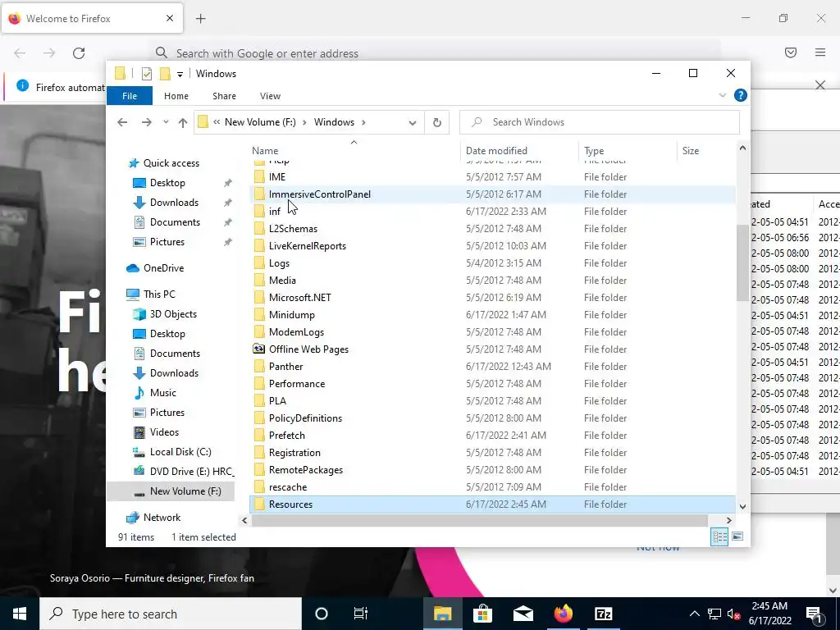This screenshot has width=840, height=630.
Task: Click Search Windows input field
Action: [x=600, y=122]
